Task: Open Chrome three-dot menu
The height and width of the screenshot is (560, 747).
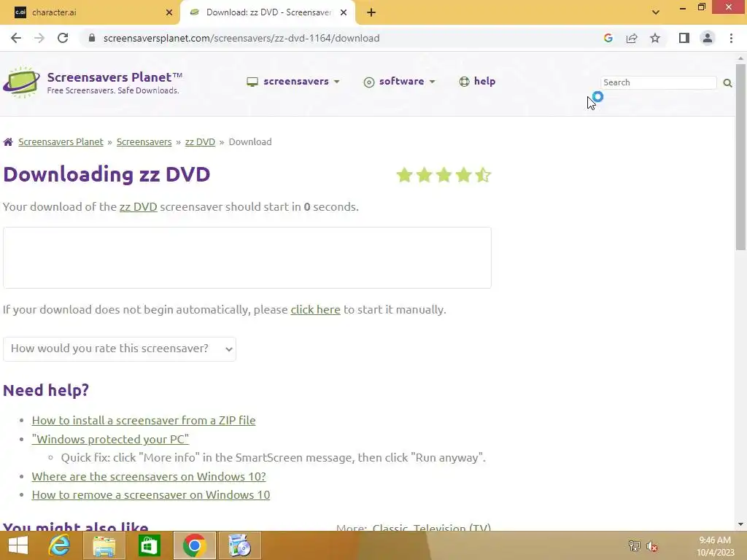Action: point(731,38)
